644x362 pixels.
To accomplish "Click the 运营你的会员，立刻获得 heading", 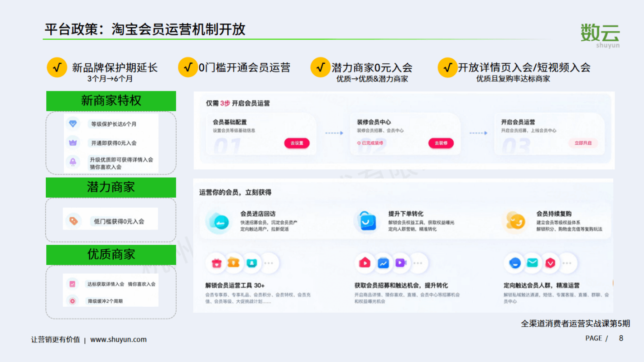I will [235, 192].
